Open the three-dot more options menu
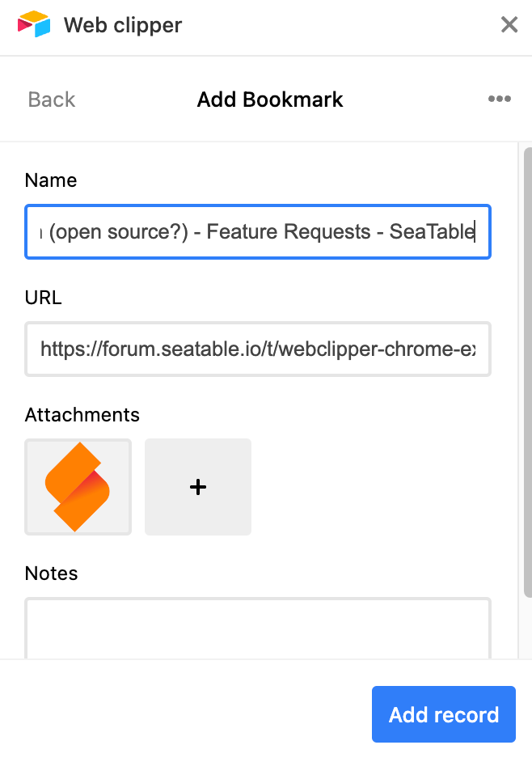Screen dimensions: 532x762 click(500, 99)
